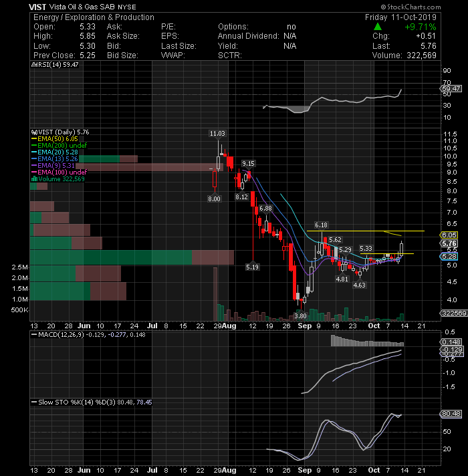468x476 pixels.
Task: Click the longest volume-by-price bar
Action: tap(132, 257)
